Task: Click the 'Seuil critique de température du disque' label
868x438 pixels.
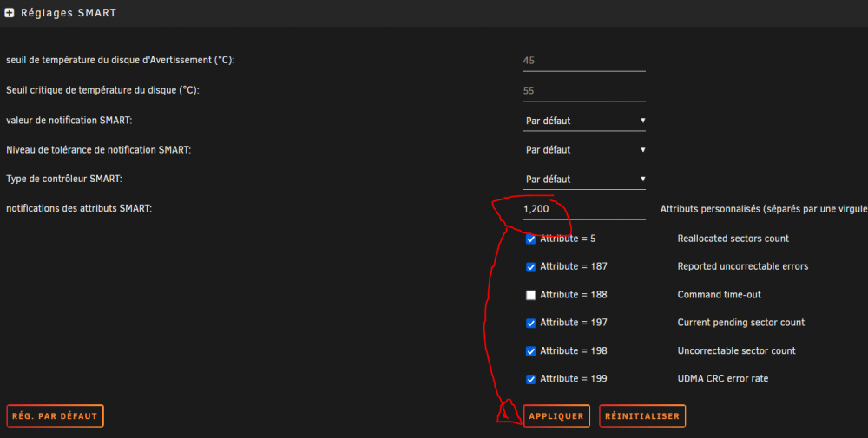Action: tap(102, 90)
